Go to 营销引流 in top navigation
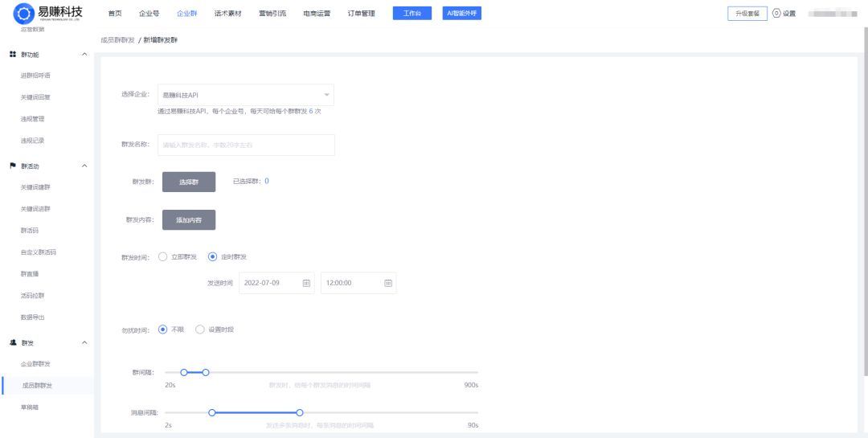The image size is (868, 438). tap(272, 14)
